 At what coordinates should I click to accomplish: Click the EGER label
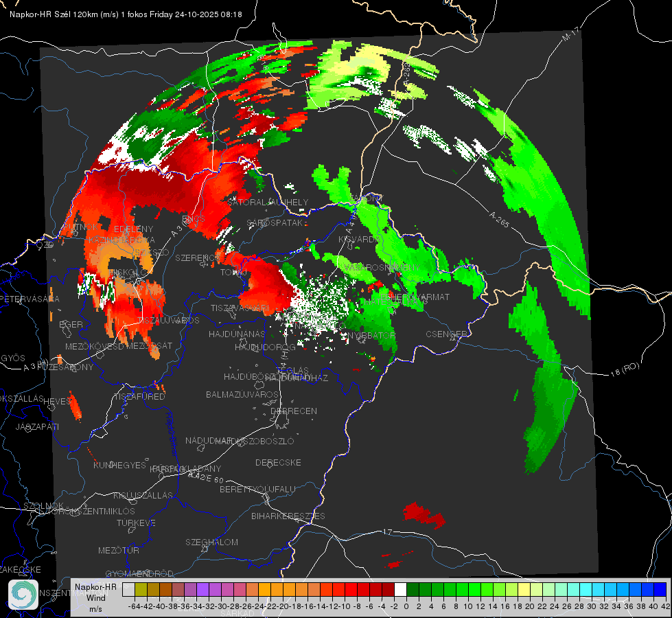click(x=71, y=325)
